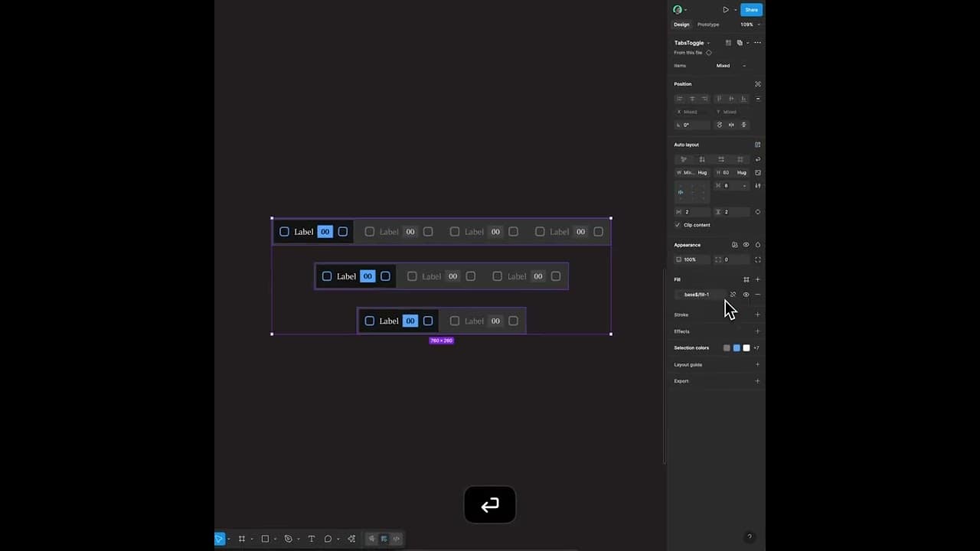Open the Actions sparkle tool
Viewport: 980px width, 551px height.
click(x=351, y=539)
